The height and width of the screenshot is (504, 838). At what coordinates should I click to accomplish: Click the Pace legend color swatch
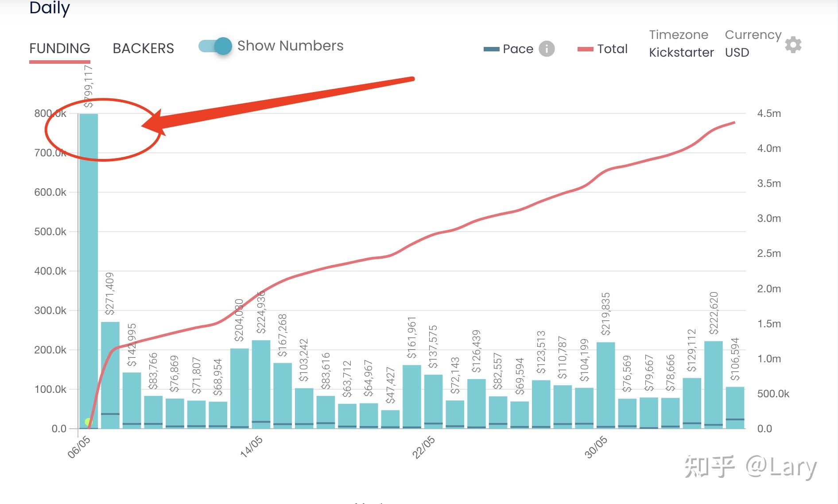tap(491, 49)
